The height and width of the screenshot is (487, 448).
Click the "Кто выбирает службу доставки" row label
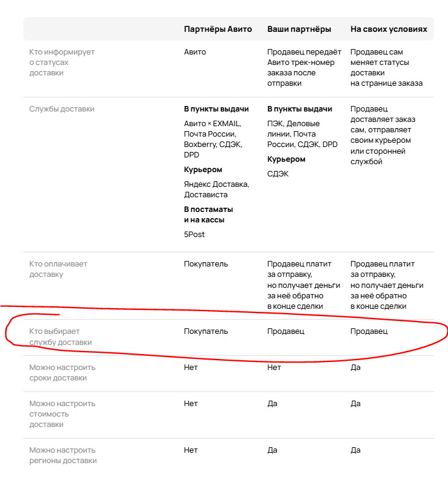(61, 337)
